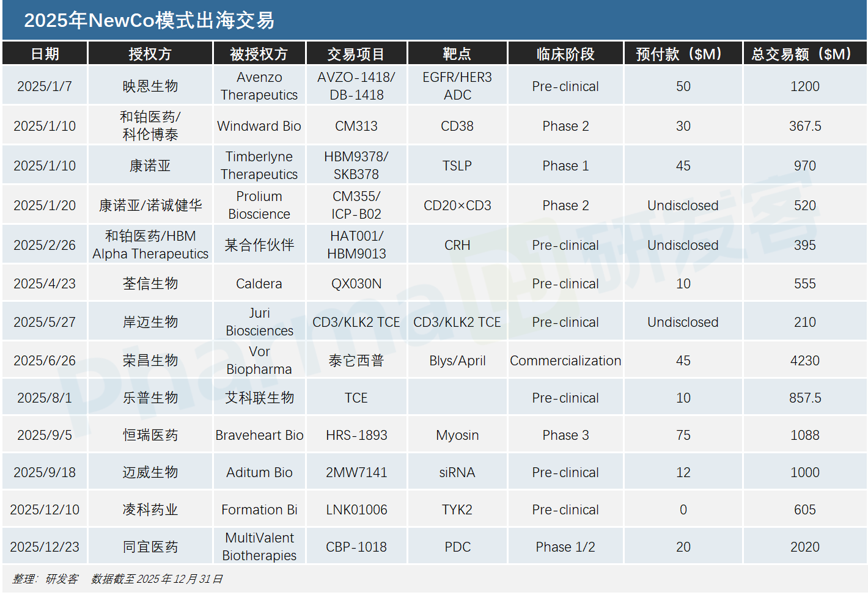Screen dimensions: 868x595
Task: Click the 总交易额 ($M) column header
Action: pyautogui.click(x=804, y=54)
